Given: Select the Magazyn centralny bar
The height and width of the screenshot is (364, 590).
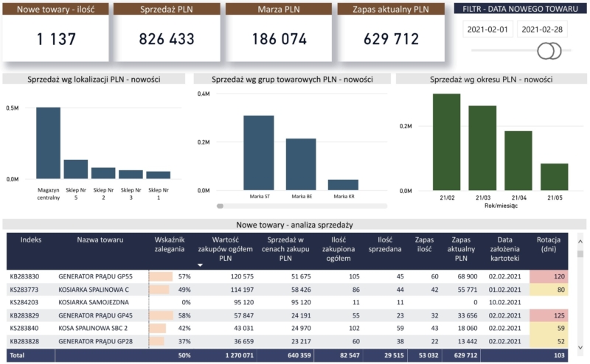Looking at the screenshot, I should pos(48,143).
